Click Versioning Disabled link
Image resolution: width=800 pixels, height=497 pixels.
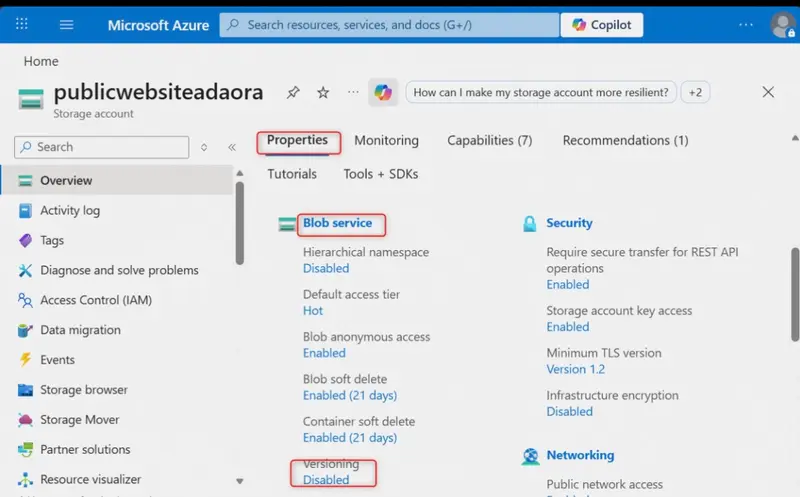(x=326, y=480)
